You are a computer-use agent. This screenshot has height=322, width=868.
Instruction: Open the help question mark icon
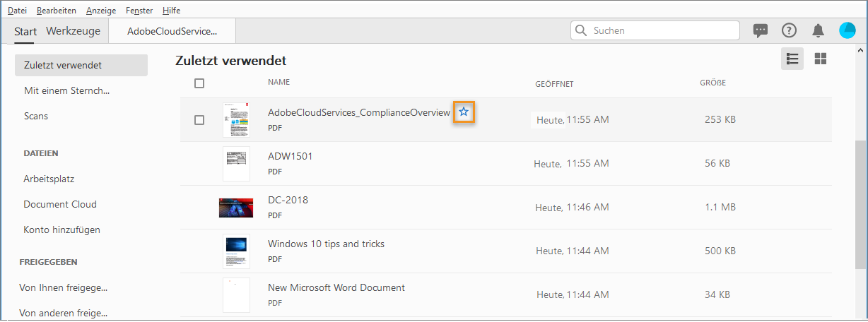pyautogui.click(x=789, y=30)
